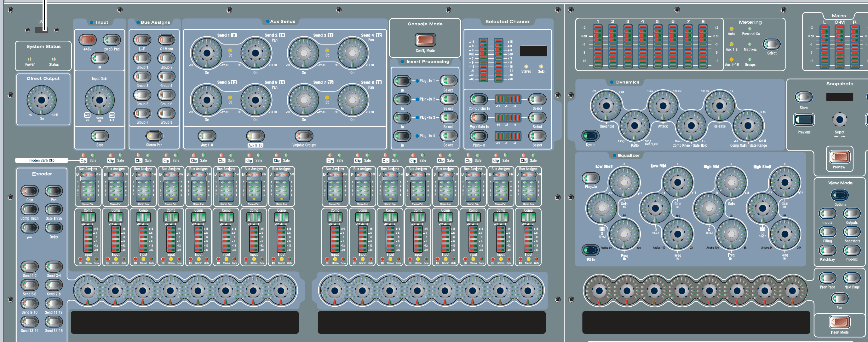
Task: Click the Send 4 Pan knob
Action: (x=353, y=53)
